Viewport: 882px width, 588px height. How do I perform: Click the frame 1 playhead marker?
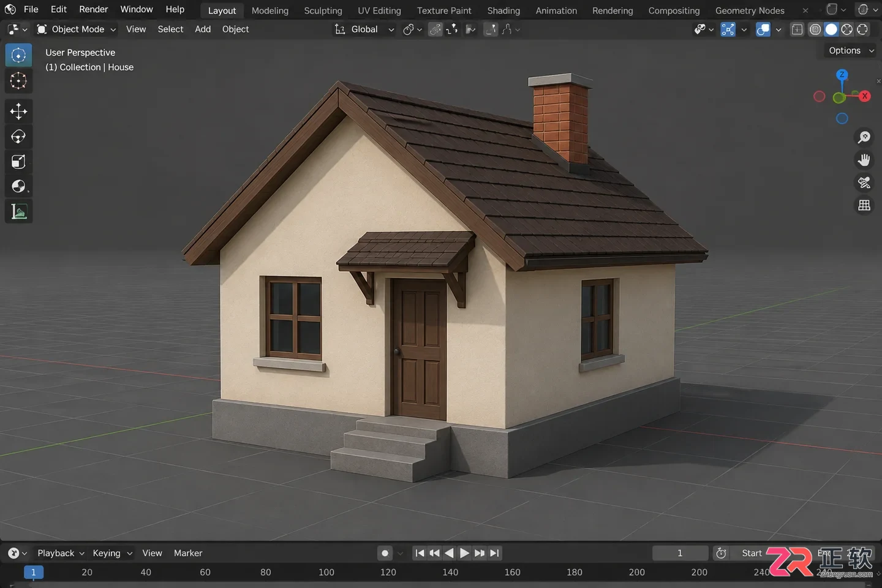point(34,572)
